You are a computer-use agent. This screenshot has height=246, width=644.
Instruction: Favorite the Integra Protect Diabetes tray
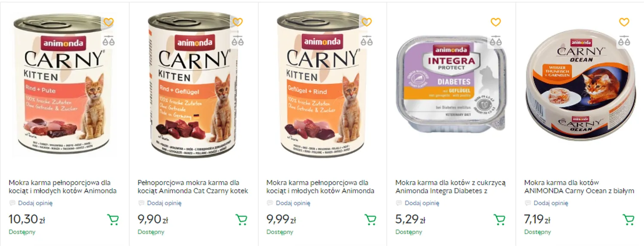[x=495, y=22]
